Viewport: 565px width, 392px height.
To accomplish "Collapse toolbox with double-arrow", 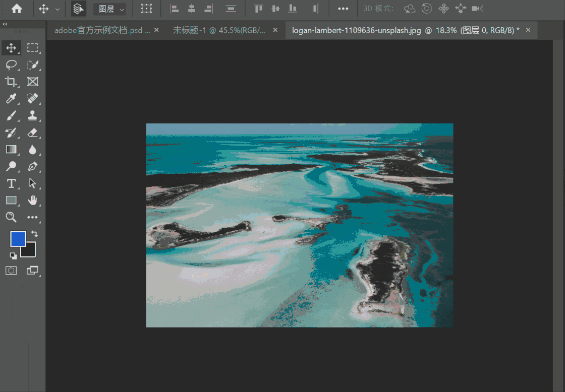I will [5, 24].
